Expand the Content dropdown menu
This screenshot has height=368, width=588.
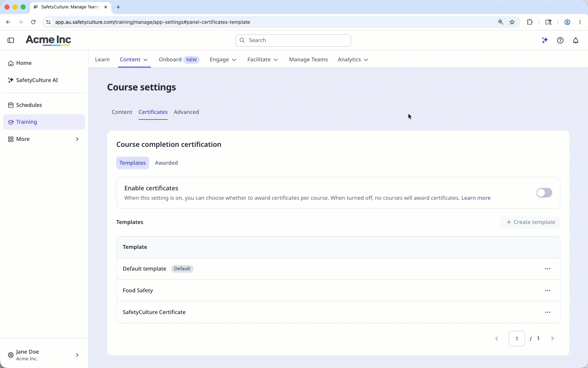coord(134,60)
